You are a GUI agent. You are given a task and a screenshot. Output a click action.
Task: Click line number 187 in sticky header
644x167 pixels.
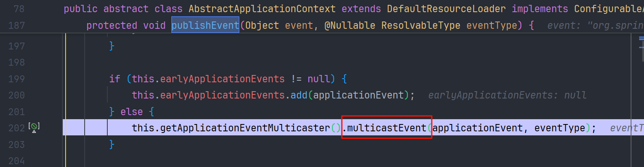click(x=17, y=26)
